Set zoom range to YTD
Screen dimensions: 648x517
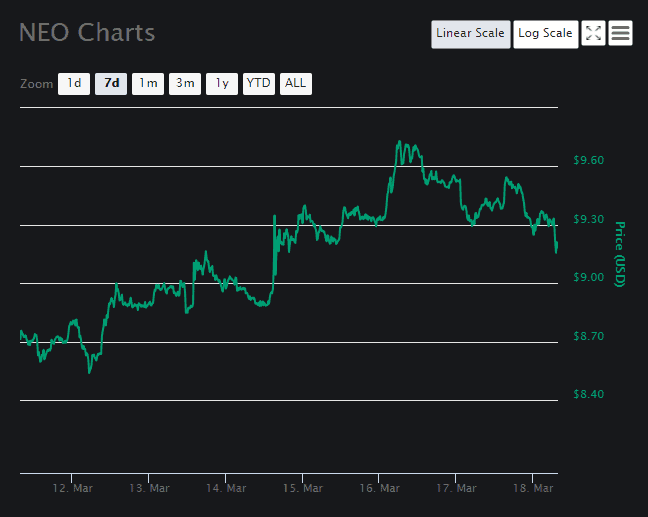click(x=259, y=84)
